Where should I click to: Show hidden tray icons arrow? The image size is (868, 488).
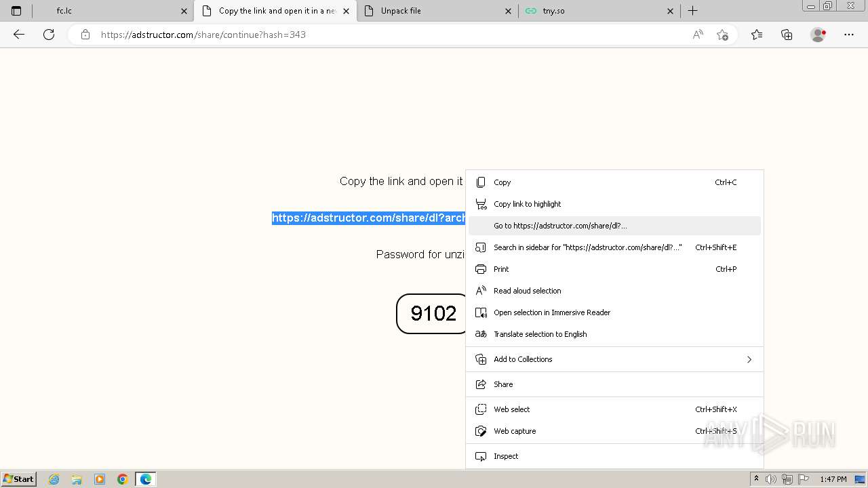click(x=756, y=479)
